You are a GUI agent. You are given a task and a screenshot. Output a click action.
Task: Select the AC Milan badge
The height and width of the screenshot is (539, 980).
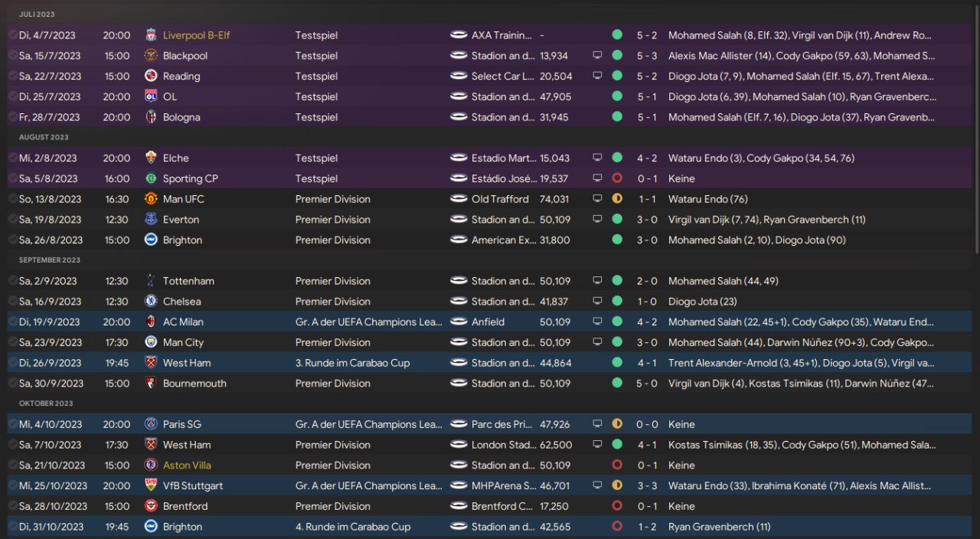(x=151, y=322)
